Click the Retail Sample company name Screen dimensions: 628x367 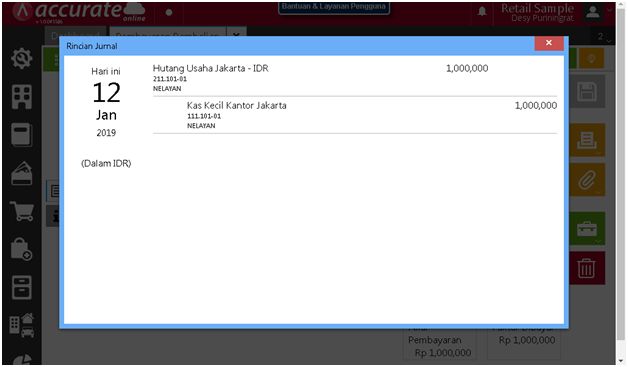pos(537,8)
